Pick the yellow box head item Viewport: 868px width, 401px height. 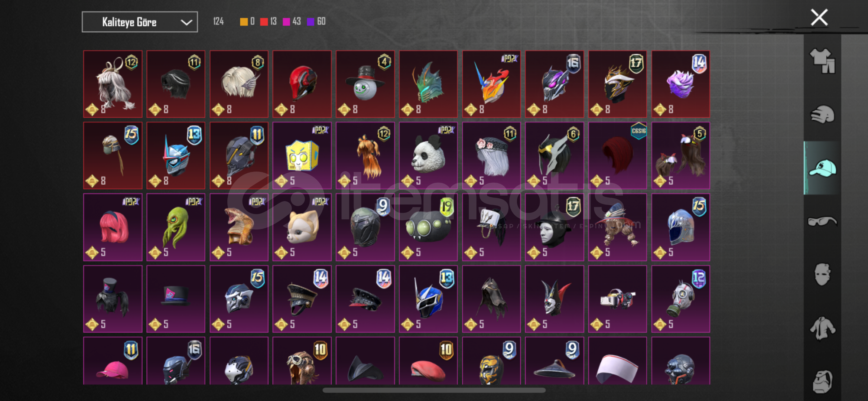click(x=302, y=156)
